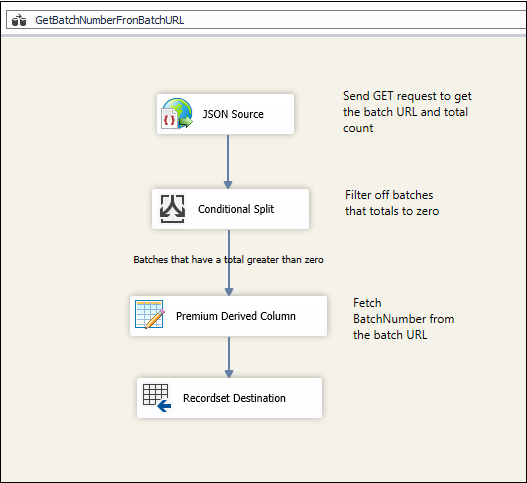
Task: Click the 'Send GET request' annotation
Action: point(407,112)
